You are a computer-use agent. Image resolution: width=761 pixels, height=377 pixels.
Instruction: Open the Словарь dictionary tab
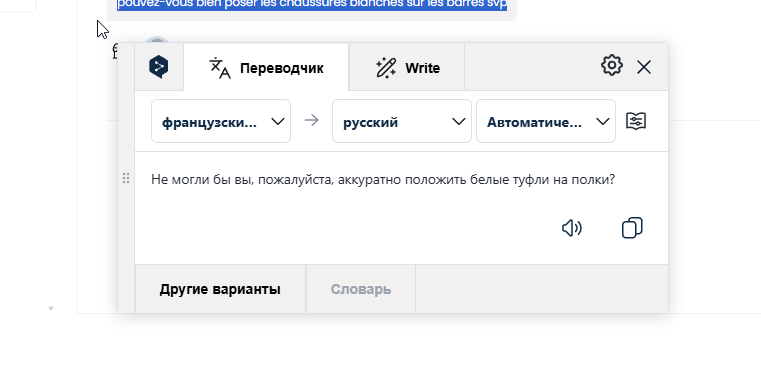tap(361, 289)
